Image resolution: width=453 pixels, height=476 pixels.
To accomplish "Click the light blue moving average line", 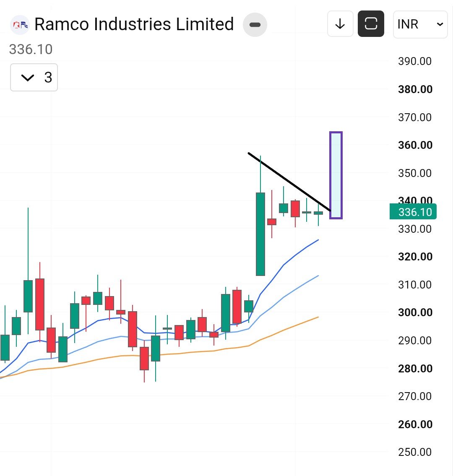I will (284, 297).
